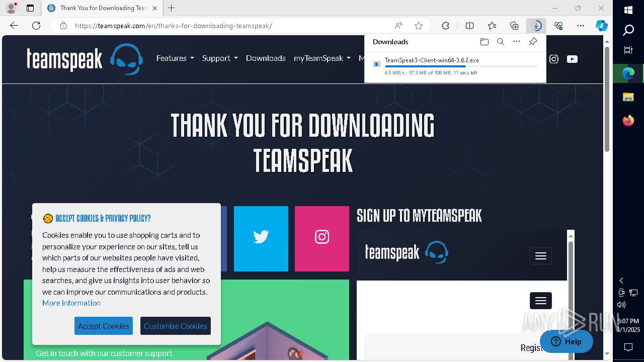This screenshot has width=644, height=362.
Task: View site information via the lock icon
Action: tap(63, 26)
